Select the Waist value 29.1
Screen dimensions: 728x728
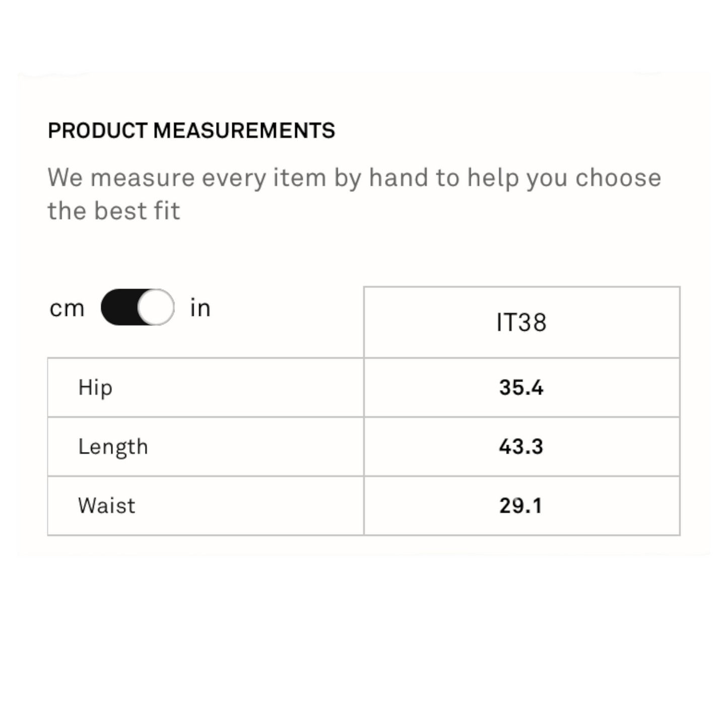(x=521, y=506)
